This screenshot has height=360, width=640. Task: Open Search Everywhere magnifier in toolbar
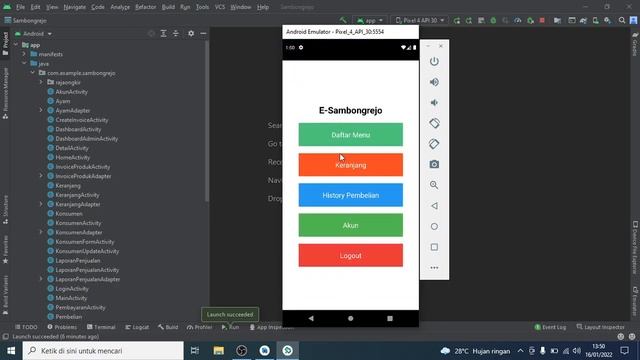pyautogui.click(x=622, y=20)
